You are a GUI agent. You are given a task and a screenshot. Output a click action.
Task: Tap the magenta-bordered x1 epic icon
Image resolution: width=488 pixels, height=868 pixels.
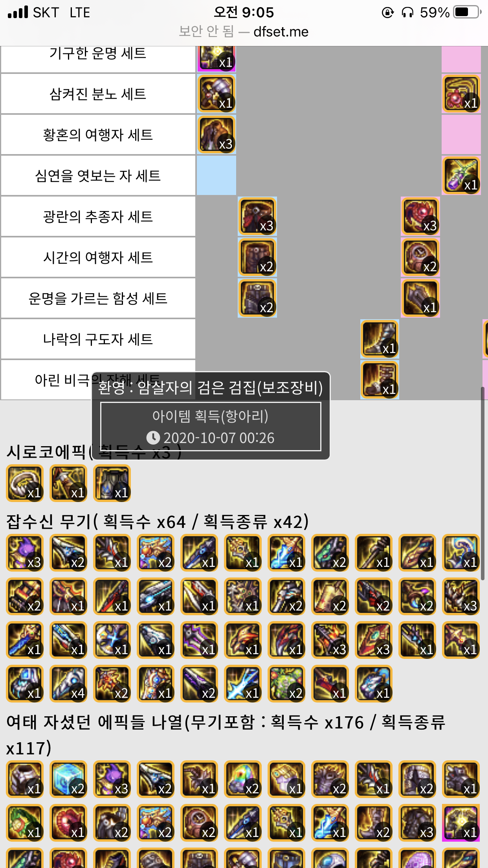(x=461, y=823)
